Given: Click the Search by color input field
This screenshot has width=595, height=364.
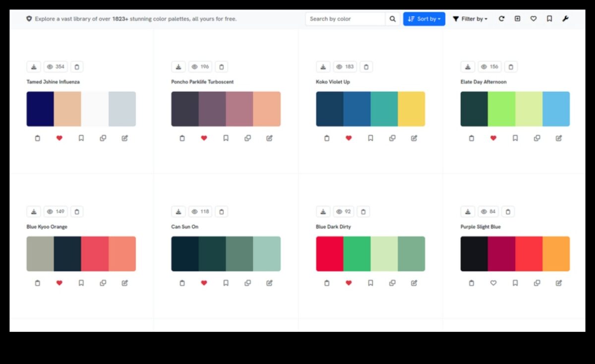Looking at the screenshot, I should (x=345, y=19).
